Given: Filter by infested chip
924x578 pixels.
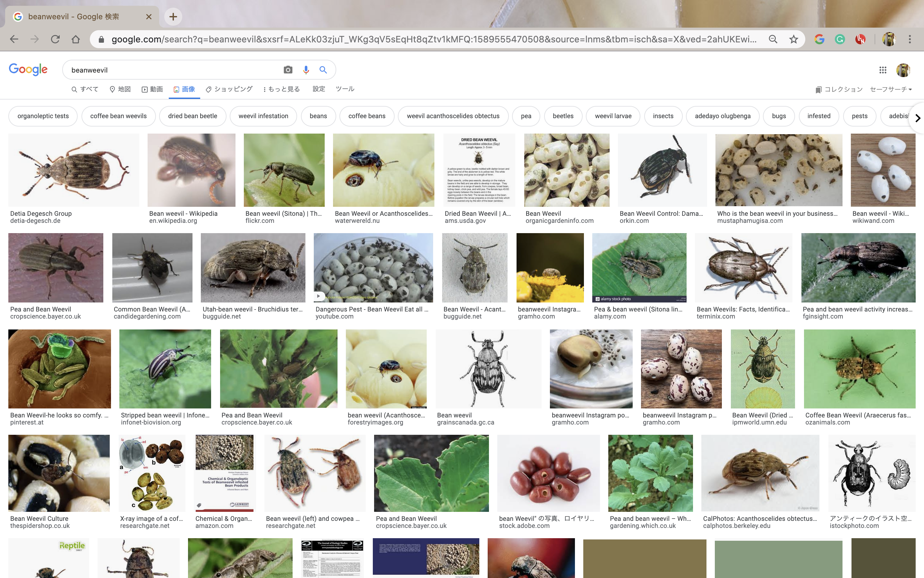Looking at the screenshot, I should pos(819,116).
